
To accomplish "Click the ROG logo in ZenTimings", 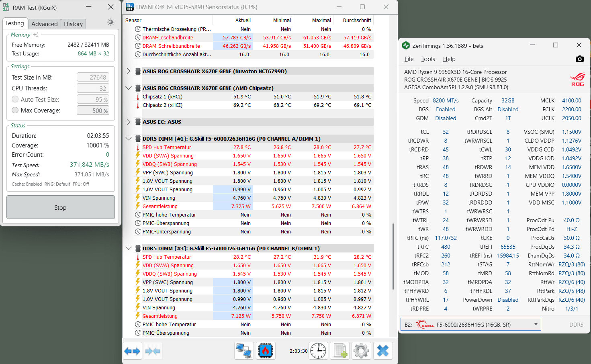I will [577, 80].
